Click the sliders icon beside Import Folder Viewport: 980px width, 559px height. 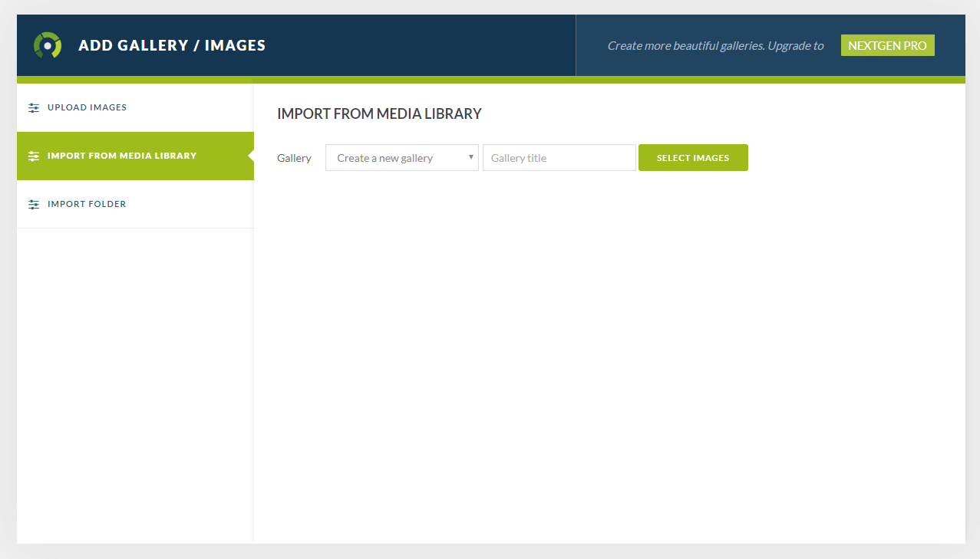point(33,203)
